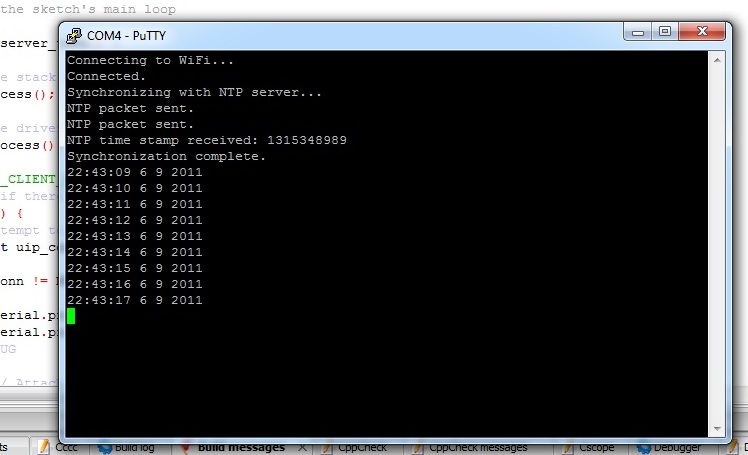The image size is (748, 455).
Task: Open the CppCheck messages tab
Action: (x=477, y=447)
